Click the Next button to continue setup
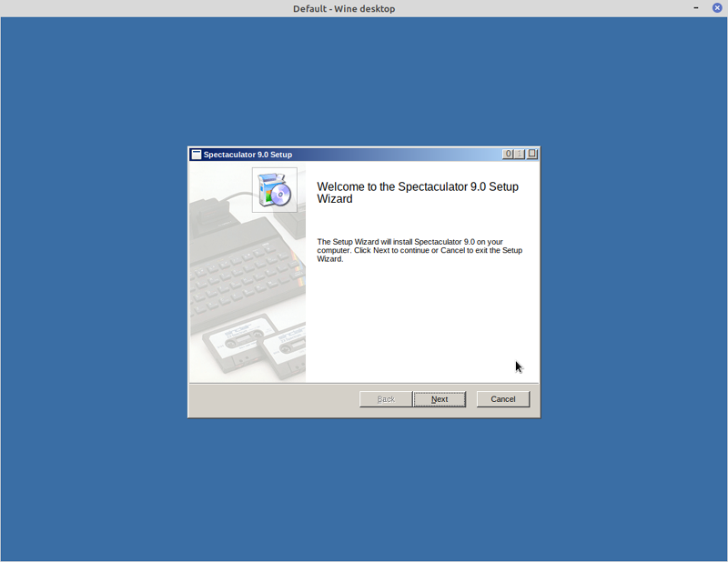Image resolution: width=728 pixels, height=562 pixels. point(440,399)
